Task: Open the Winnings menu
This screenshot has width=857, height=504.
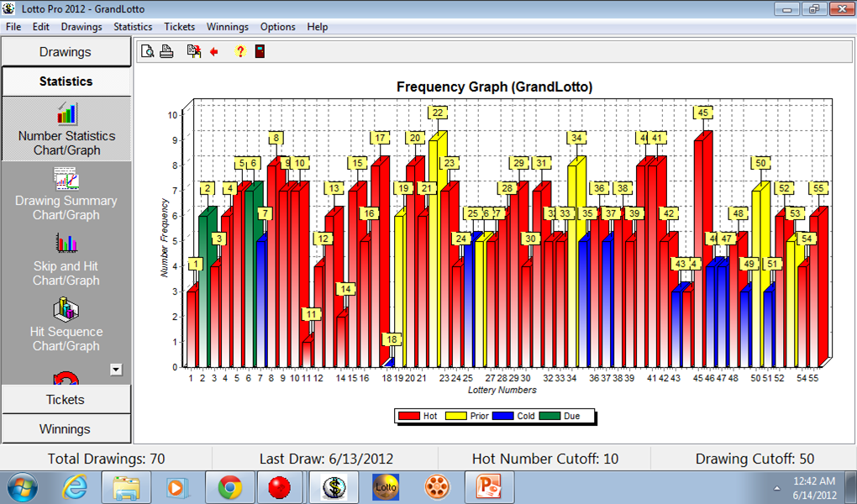Action: [228, 27]
